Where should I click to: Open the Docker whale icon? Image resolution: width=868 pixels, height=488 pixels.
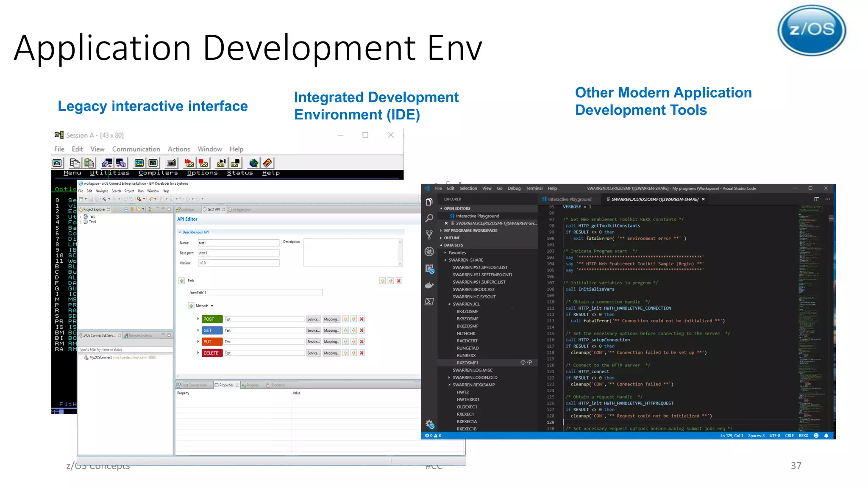click(x=429, y=285)
